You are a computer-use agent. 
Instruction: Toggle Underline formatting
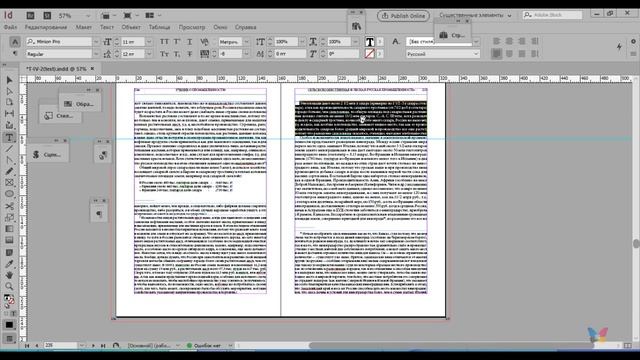tap(190, 42)
